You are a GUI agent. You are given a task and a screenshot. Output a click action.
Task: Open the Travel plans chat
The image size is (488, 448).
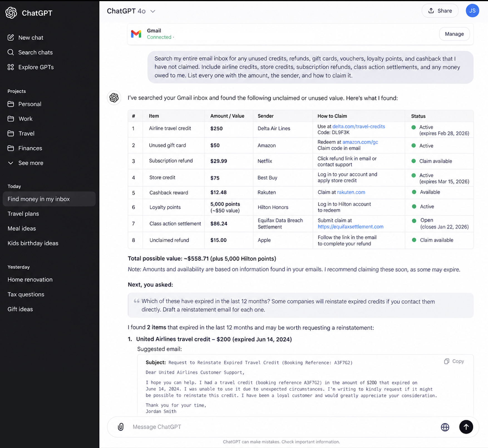click(23, 214)
